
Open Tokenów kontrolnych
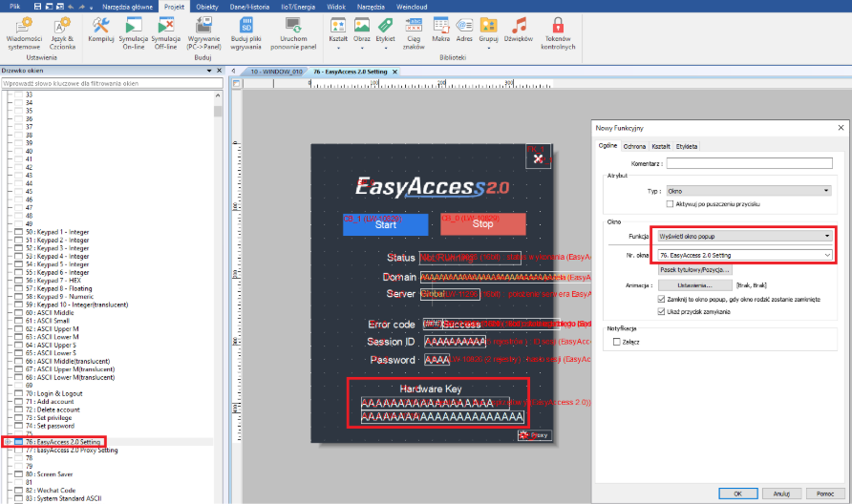(558, 33)
